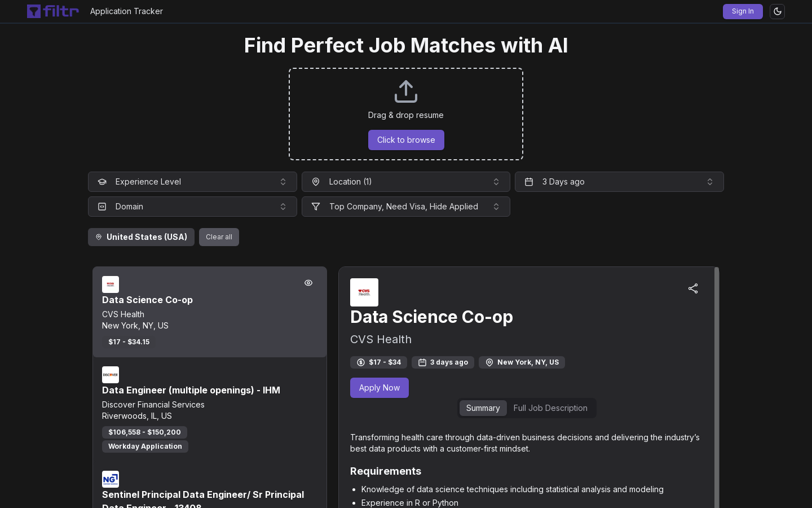This screenshot has height=508, width=812.
Task: Click the Requirements heading
Action: tap(386, 471)
